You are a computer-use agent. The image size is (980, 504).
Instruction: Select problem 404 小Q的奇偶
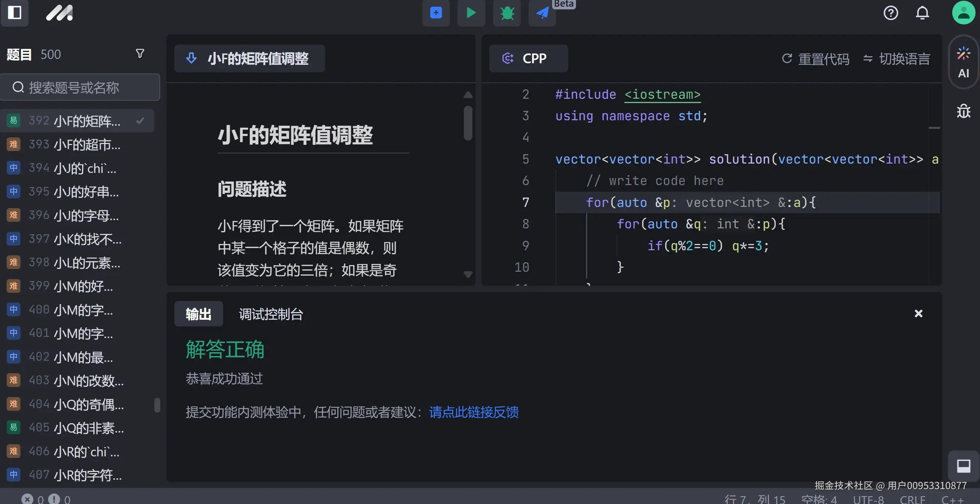tap(77, 404)
